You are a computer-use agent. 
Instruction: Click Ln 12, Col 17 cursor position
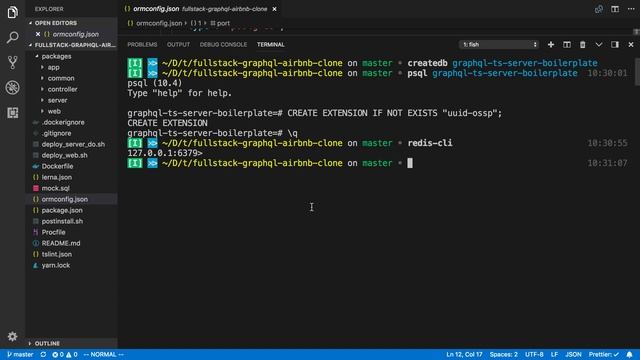click(x=464, y=355)
